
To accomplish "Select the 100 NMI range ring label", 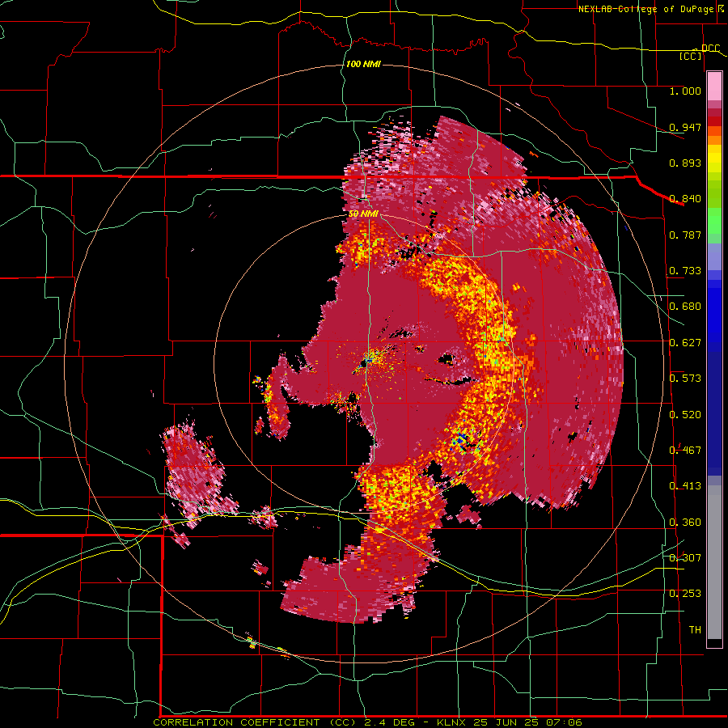I will (363, 64).
